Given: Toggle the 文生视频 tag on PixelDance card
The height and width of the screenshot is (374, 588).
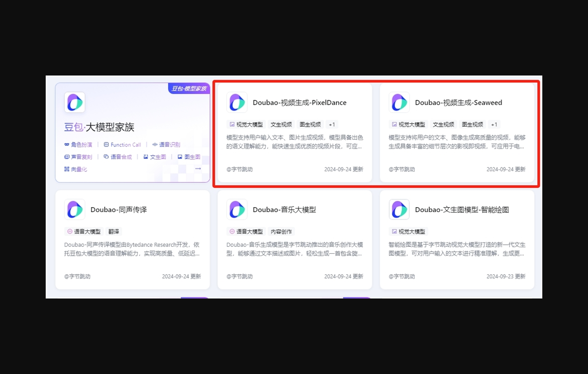Looking at the screenshot, I should tap(281, 124).
